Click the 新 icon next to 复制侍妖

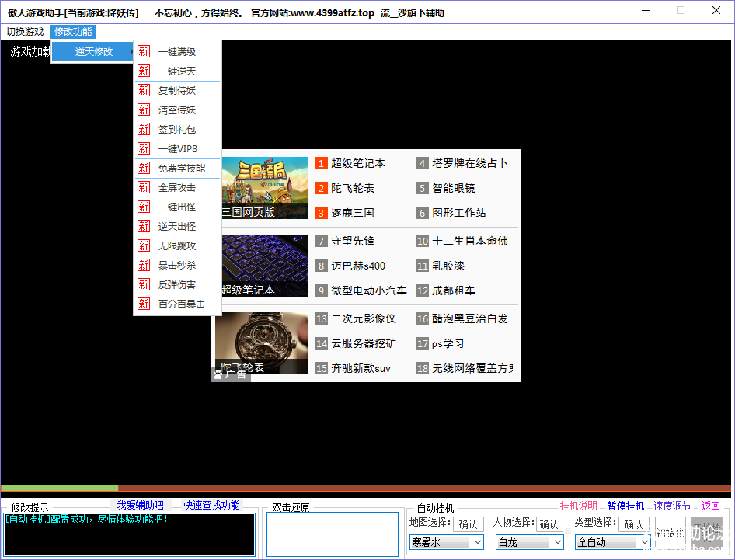tap(144, 91)
